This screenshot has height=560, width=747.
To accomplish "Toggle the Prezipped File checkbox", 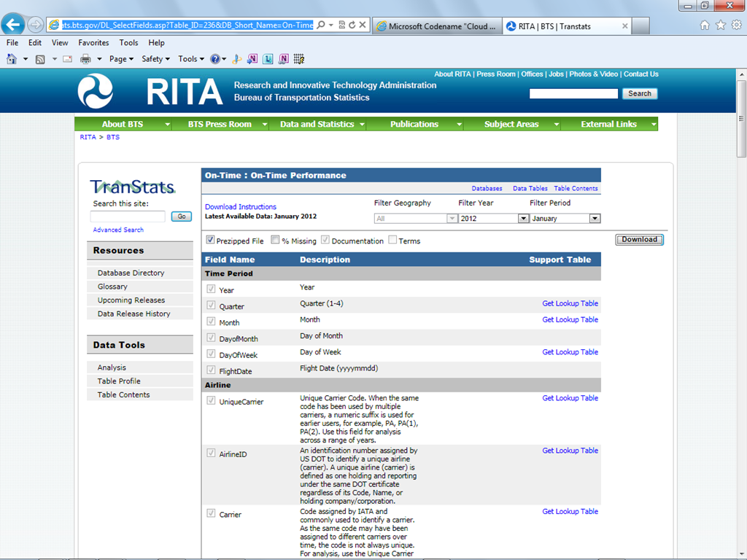I will [210, 240].
